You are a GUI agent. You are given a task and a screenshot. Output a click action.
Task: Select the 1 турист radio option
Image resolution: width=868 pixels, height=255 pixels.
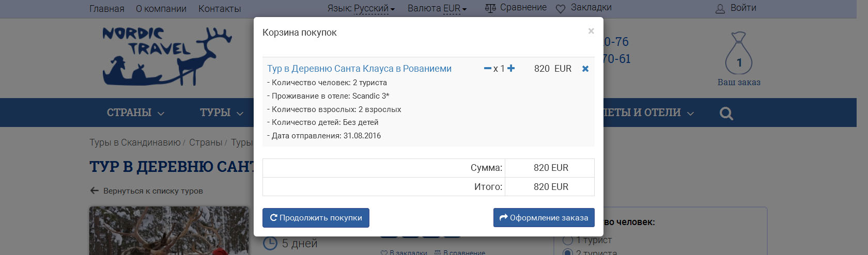568,240
